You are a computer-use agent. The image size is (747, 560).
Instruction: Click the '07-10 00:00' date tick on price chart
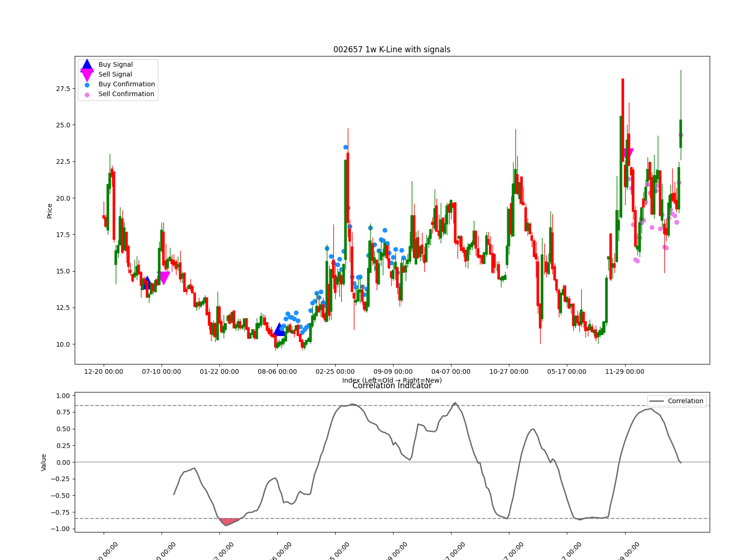[162, 371]
